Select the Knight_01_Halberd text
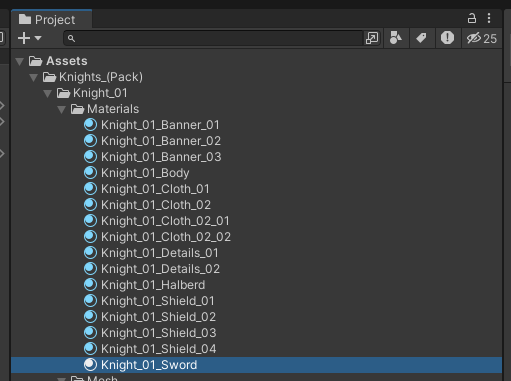This screenshot has height=381, width=511. (153, 285)
